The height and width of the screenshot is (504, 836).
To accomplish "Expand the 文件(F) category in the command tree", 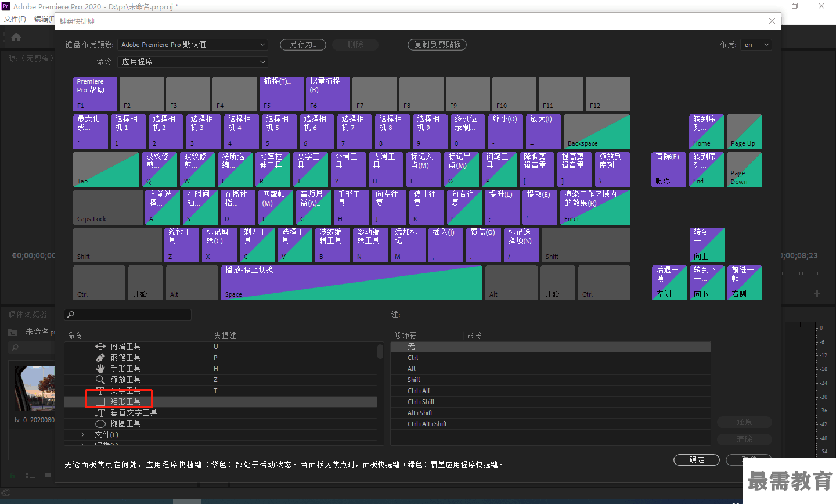I will [x=82, y=434].
